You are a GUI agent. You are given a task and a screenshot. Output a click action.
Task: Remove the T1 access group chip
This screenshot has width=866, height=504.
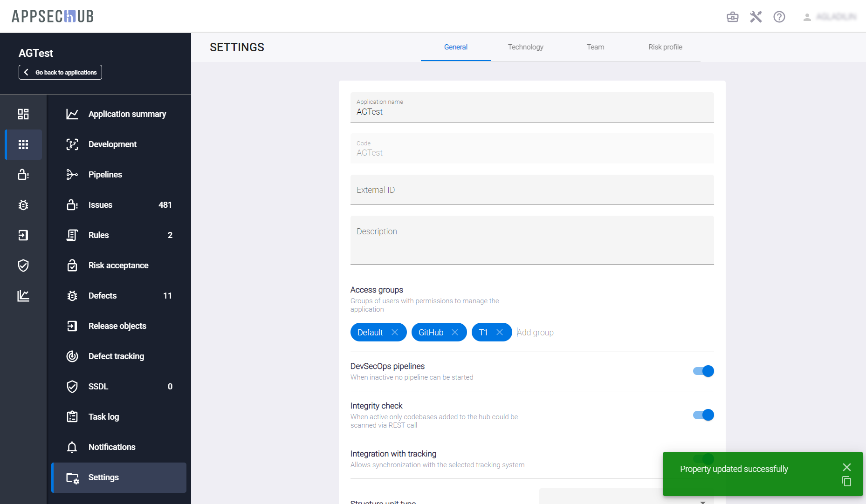500,332
